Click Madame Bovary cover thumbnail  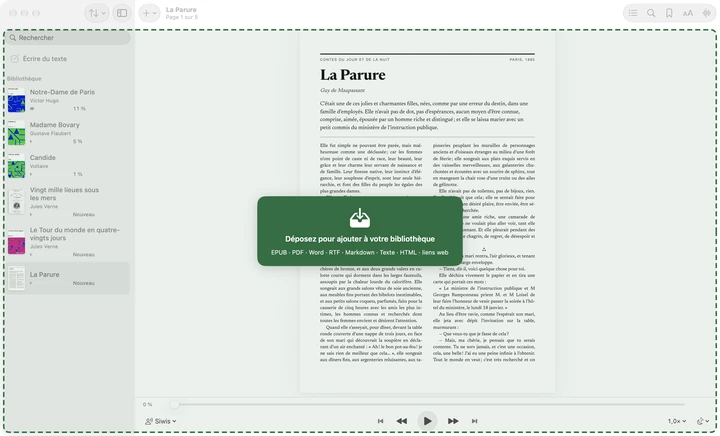pyautogui.click(x=17, y=133)
